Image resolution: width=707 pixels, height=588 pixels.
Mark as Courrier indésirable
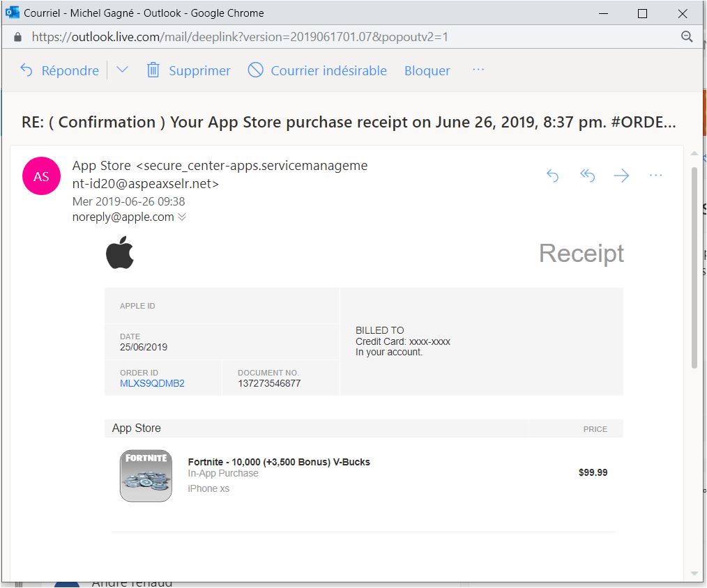click(318, 70)
